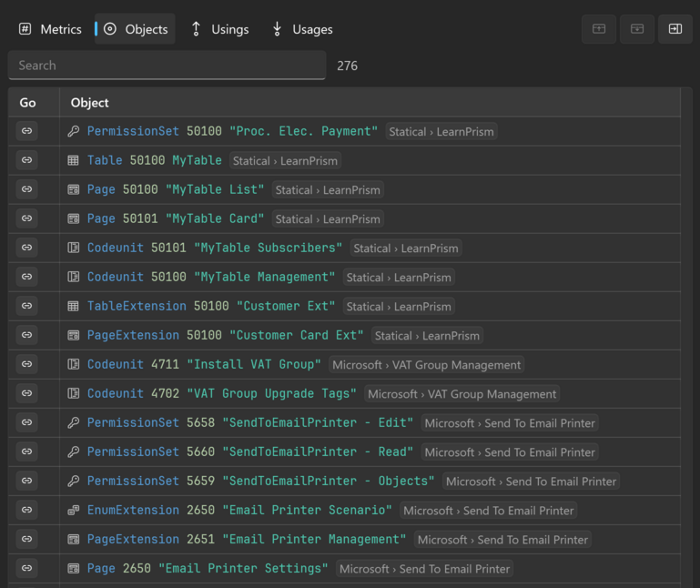
Task: Open Page 50100 "MyTable List"
Action: (x=176, y=189)
